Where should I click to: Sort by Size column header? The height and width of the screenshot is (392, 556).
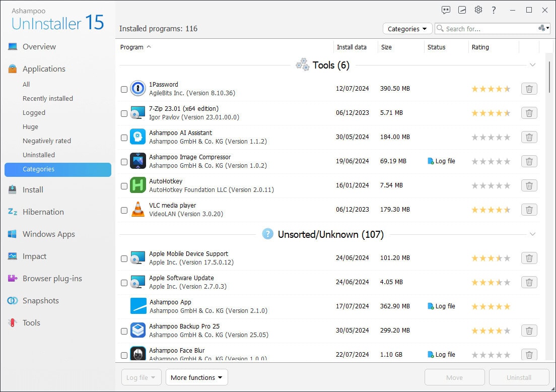386,47
